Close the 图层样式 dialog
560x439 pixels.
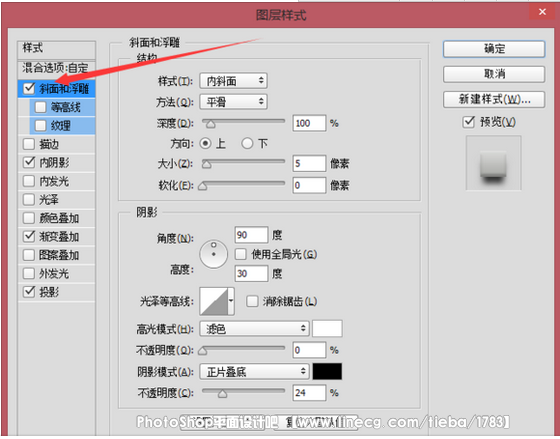pyautogui.click(x=542, y=12)
